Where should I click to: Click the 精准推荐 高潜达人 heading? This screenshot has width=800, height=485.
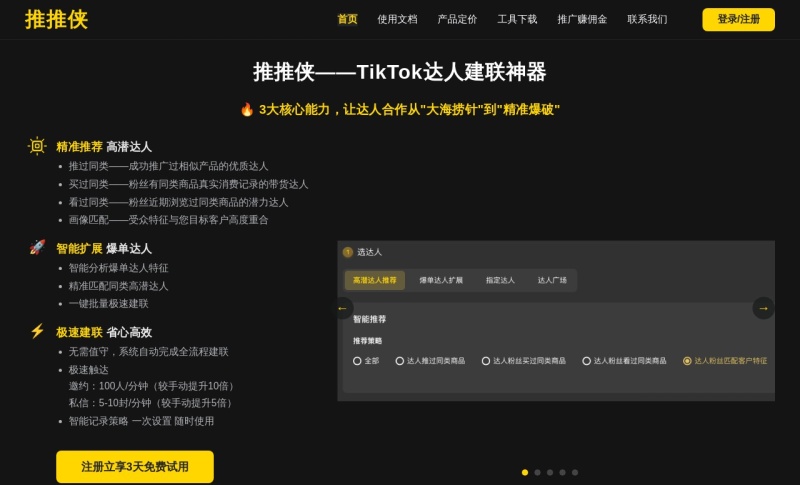point(104,147)
